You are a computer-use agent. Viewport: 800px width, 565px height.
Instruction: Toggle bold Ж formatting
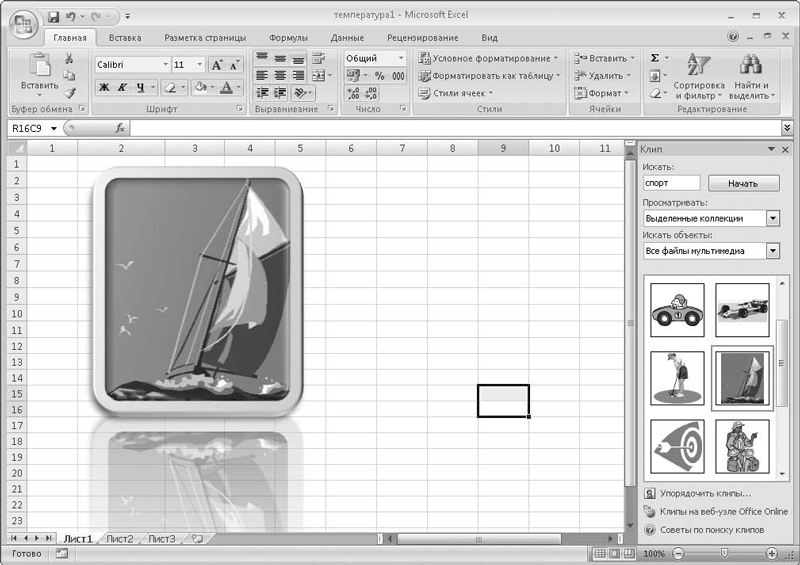[x=104, y=88]
